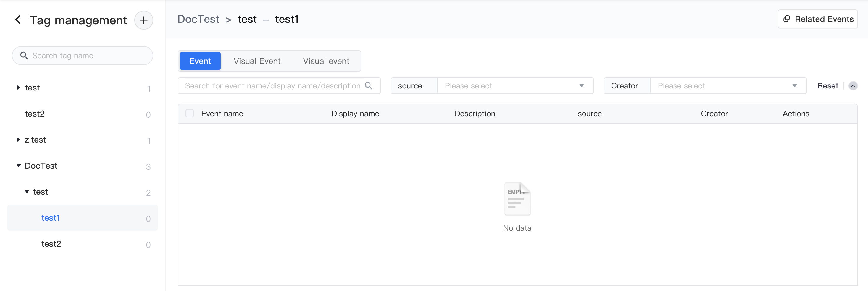Click the Event name column header
This screenshot has width=868, height=291.
pyautogui.click(x=222, y=114)
